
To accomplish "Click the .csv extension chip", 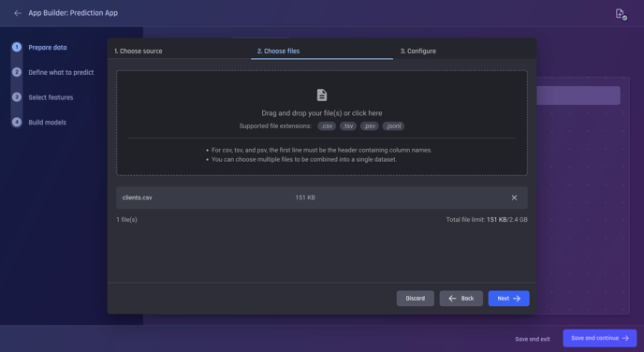I will click(x=327, y=126).
